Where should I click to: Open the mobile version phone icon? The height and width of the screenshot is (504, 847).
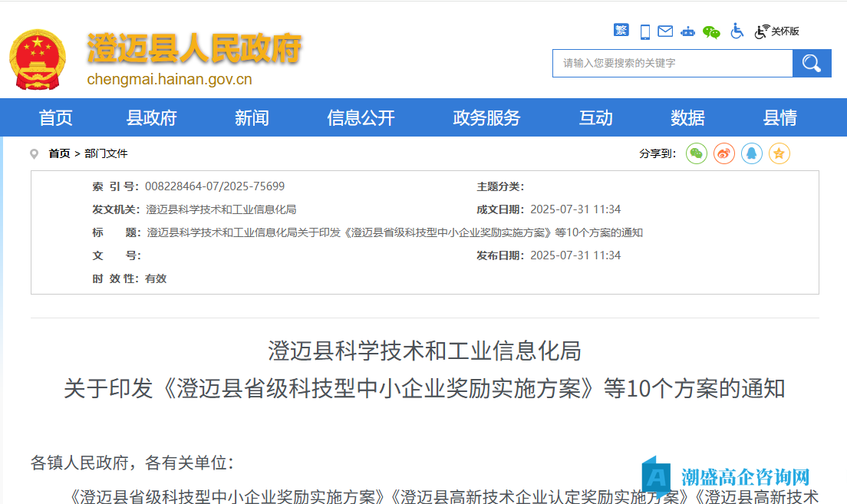644,31
